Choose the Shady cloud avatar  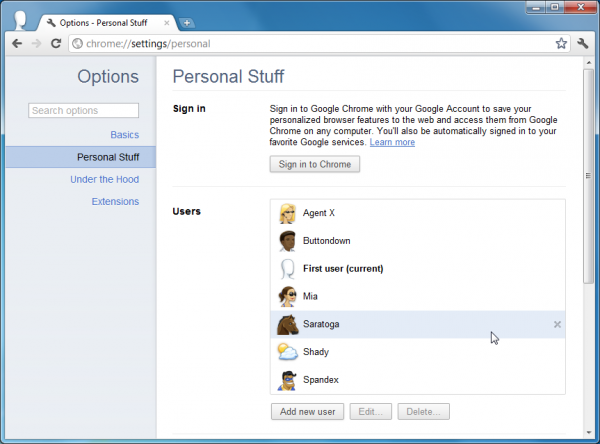point(287,352)
